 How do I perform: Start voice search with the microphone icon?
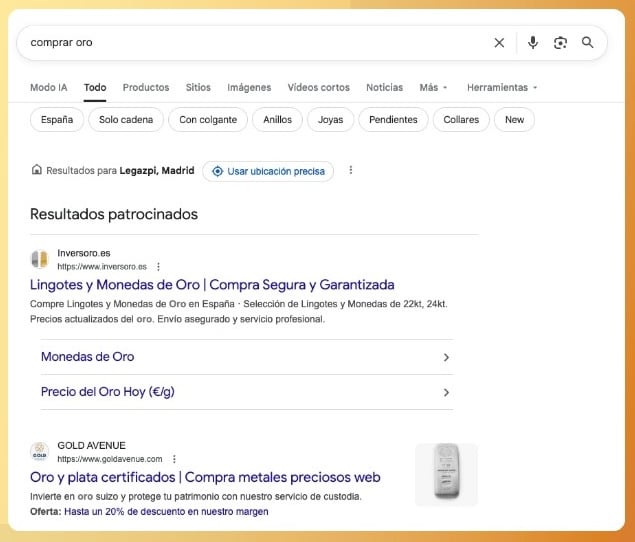pos(533,43)
